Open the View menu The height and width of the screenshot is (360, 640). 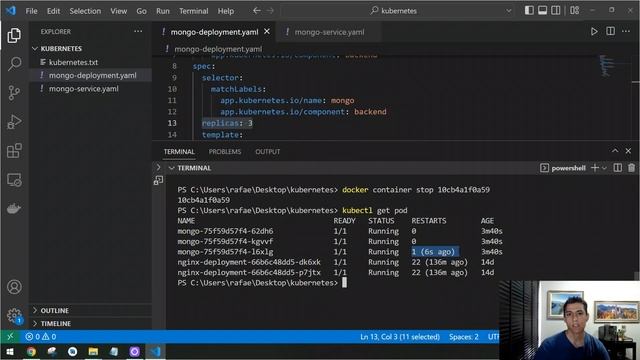coord(118,11)
